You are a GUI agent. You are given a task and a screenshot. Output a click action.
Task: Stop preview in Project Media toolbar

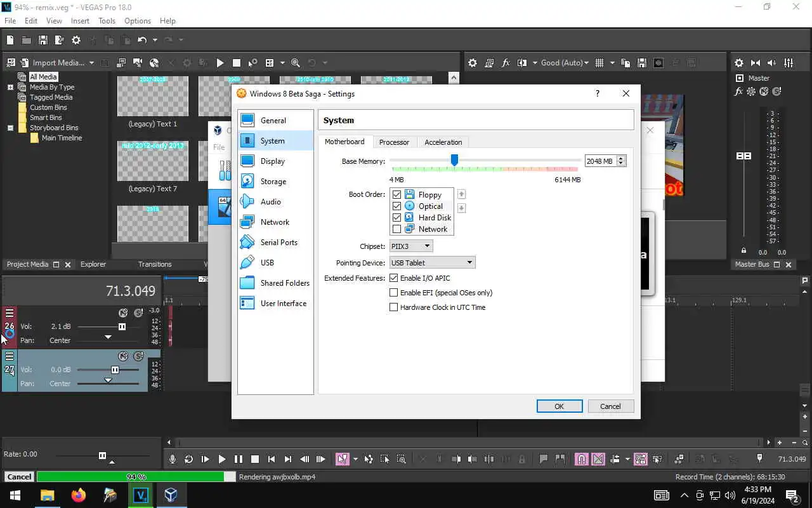237,63
